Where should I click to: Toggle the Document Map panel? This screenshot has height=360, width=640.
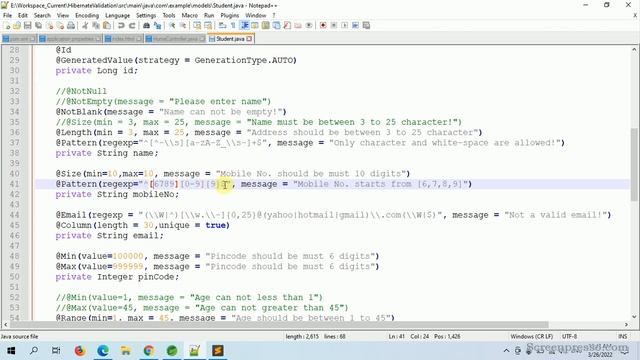[x=266, y=25]
